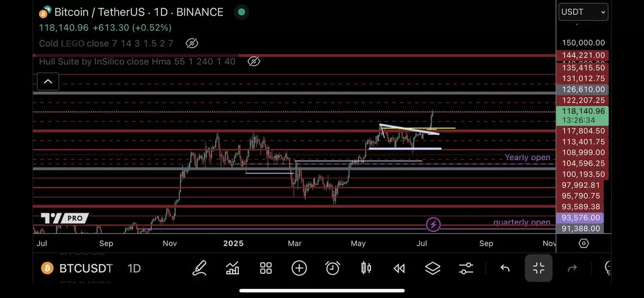Tap the purple lightning bolt event icon

433,224
